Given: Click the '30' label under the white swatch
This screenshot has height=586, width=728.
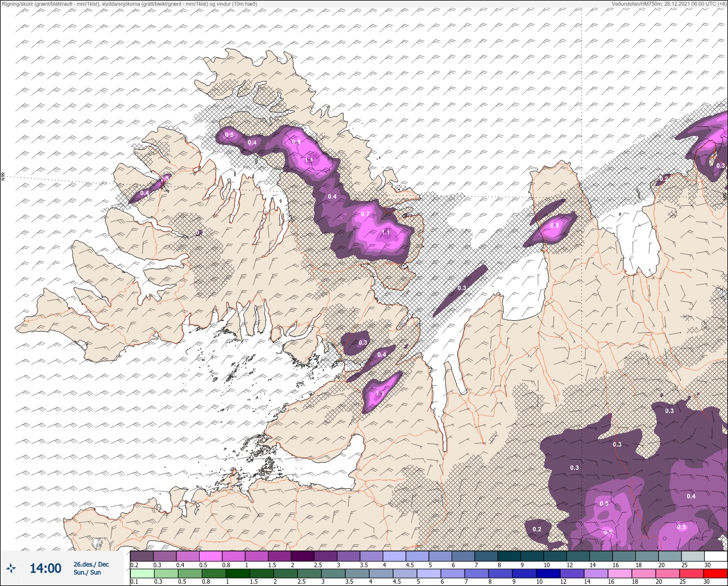Looking at the screenshot, I should (x=707, y=564).
